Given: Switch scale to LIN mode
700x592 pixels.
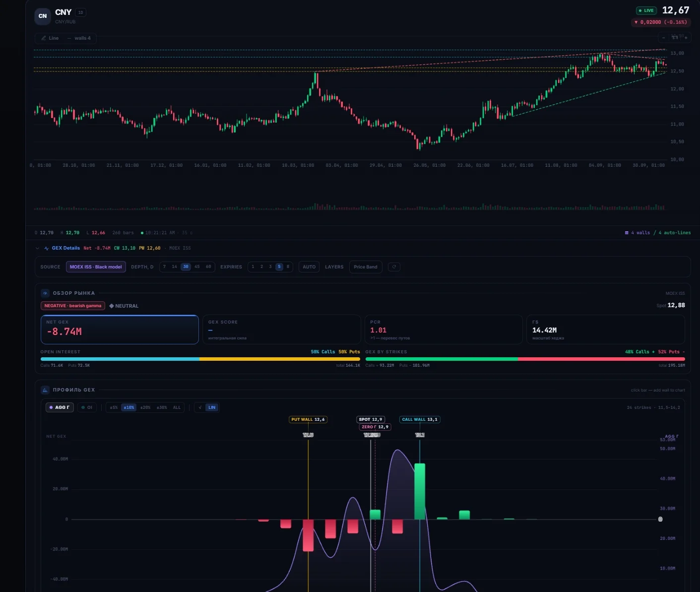Looking at the screenshot, I should [212, 407].
